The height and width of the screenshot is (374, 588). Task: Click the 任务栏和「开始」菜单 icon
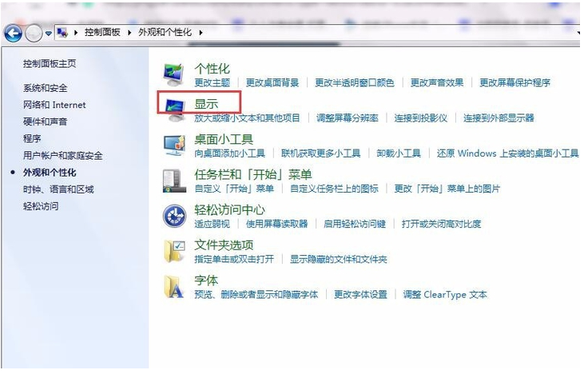point(174,180)
